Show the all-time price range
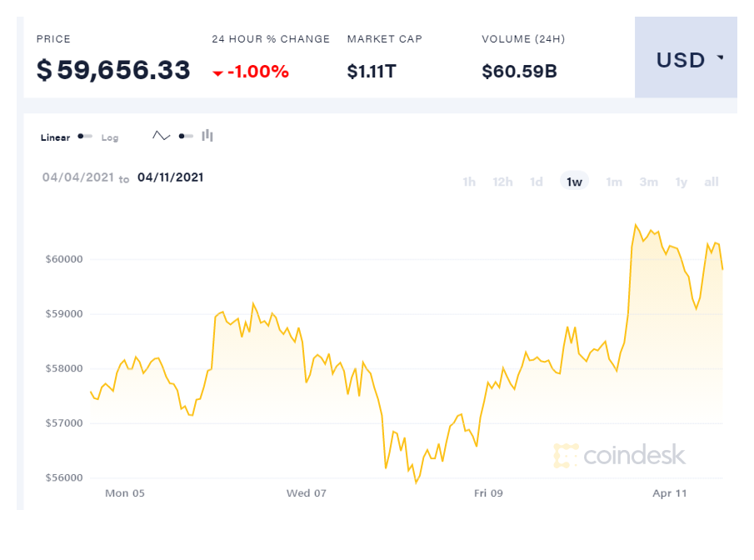This screenshot has width=754, height=560. [712, 182]
